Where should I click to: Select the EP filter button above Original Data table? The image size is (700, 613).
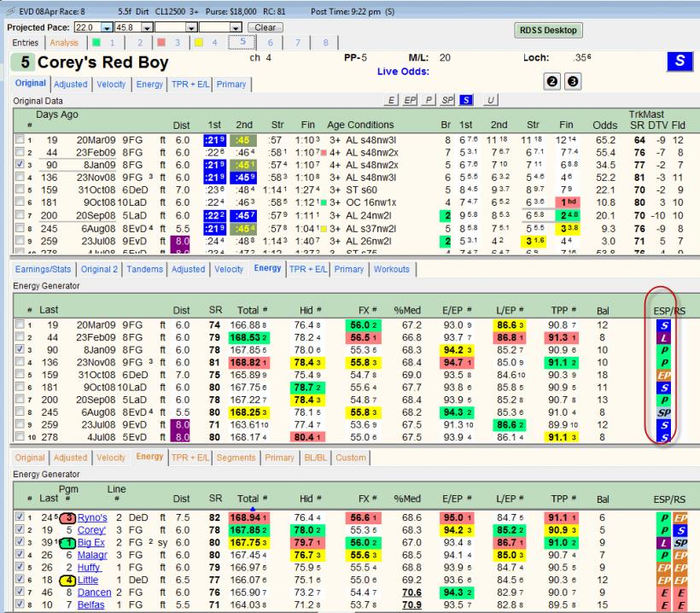click(410, 100)
